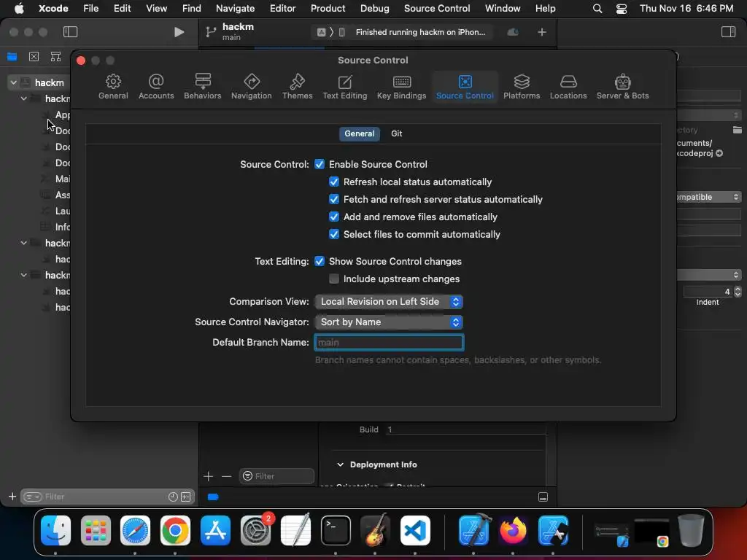Viewport: 747px width, 560px height.
Task: Toggle Add and remove files automatically
Action: pos(334,217)
